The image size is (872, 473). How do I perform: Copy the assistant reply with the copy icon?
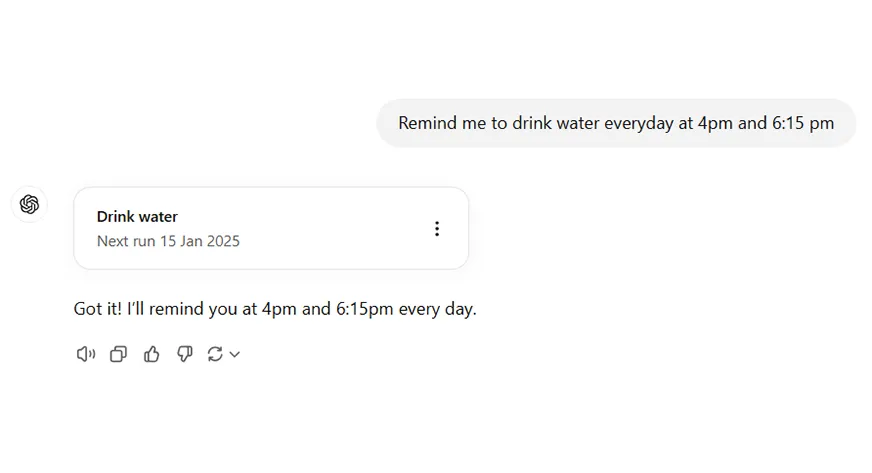tap(118, 354)
